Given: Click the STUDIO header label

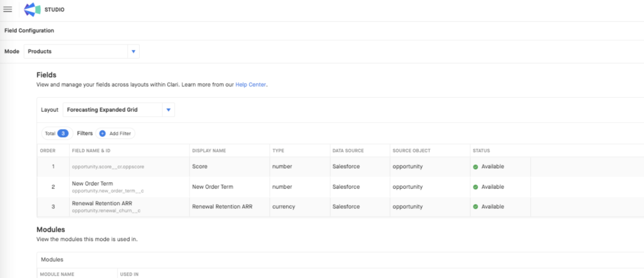Looking at the screenshot, I should pyautogui.click(x=55, y=10).
